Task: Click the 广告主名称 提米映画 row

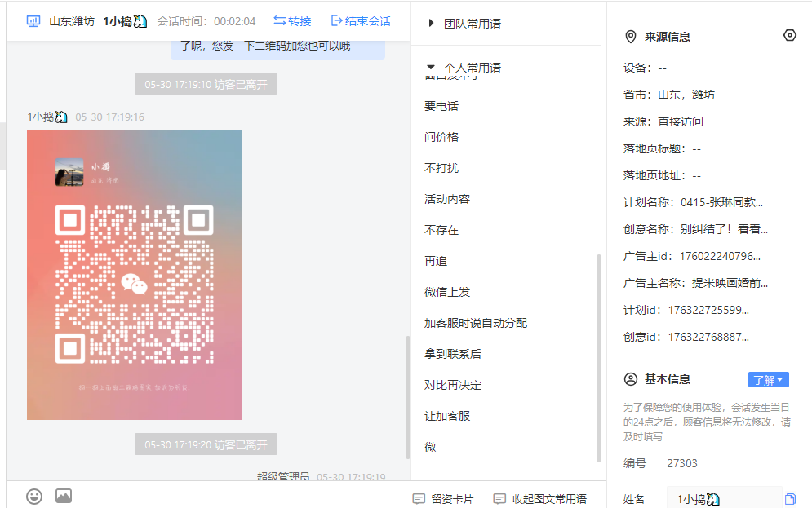Action: (x=695, y=283)
